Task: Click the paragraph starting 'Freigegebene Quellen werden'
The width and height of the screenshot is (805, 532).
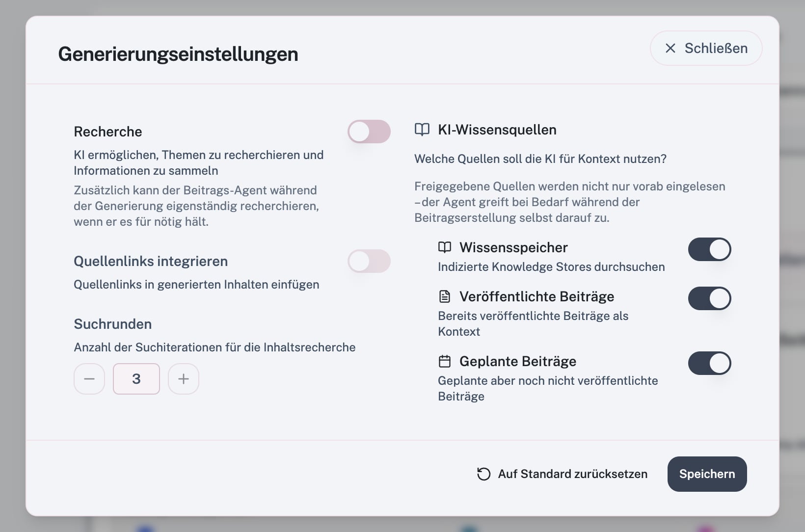Action: [570, 202]
